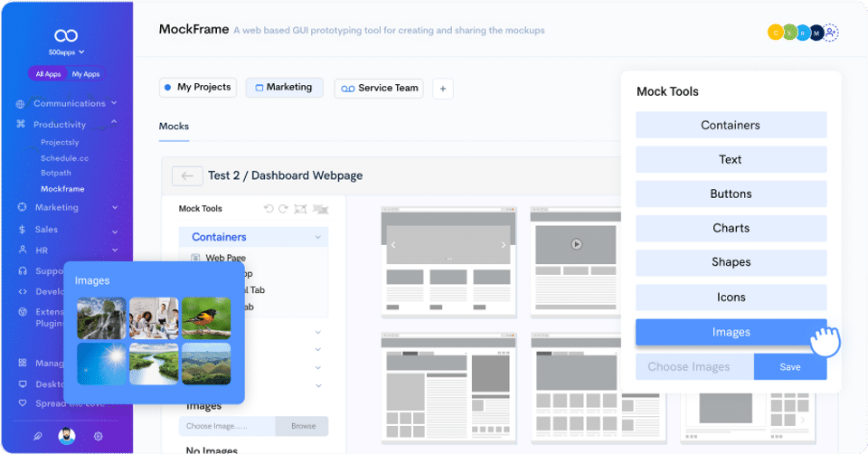
Task: Select the waterfall image thumbnail
Action: (x=101, y=318)
